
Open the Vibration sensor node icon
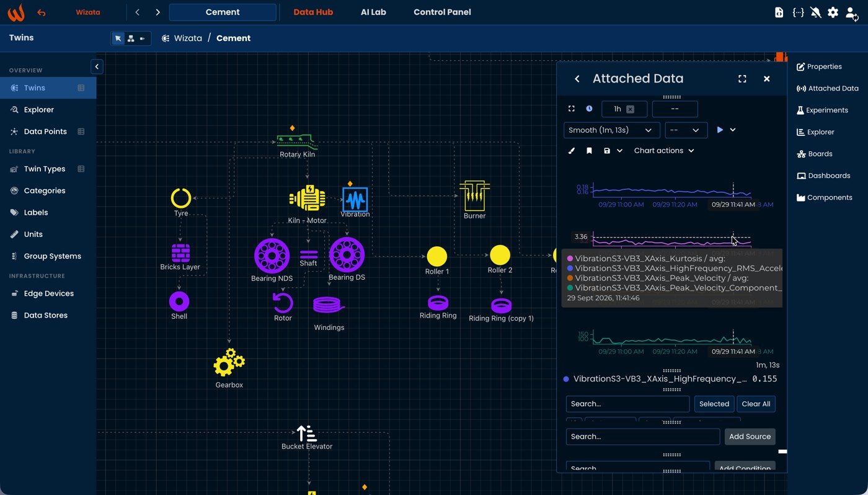(x=355, y=199)
